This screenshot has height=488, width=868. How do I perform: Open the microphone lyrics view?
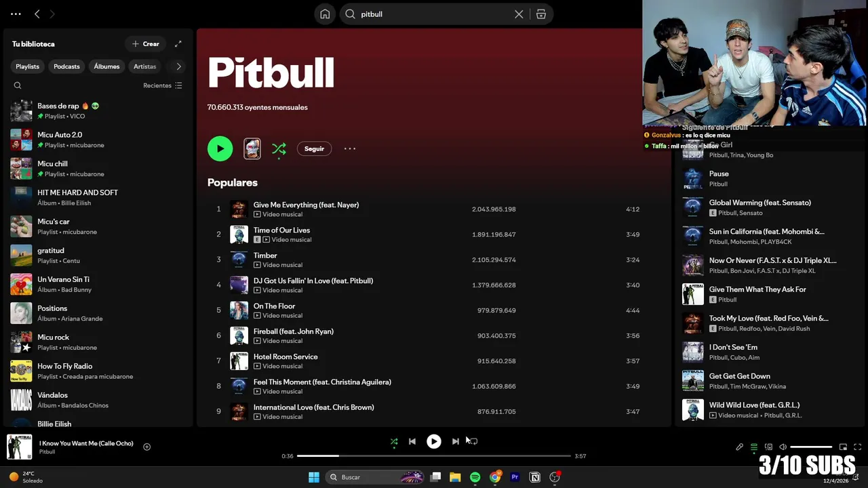(x=740, y=447)
